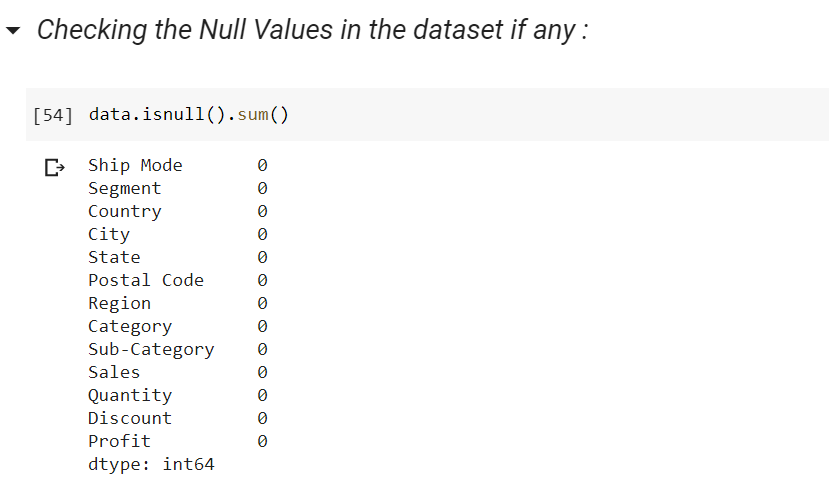Click the Postal Code output row
829x490 pixels.
(178, 281)
